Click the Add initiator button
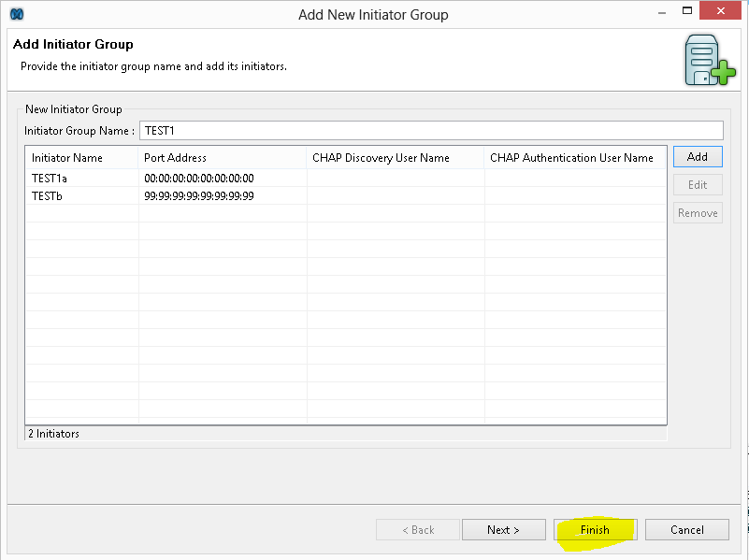 [697, 157]
